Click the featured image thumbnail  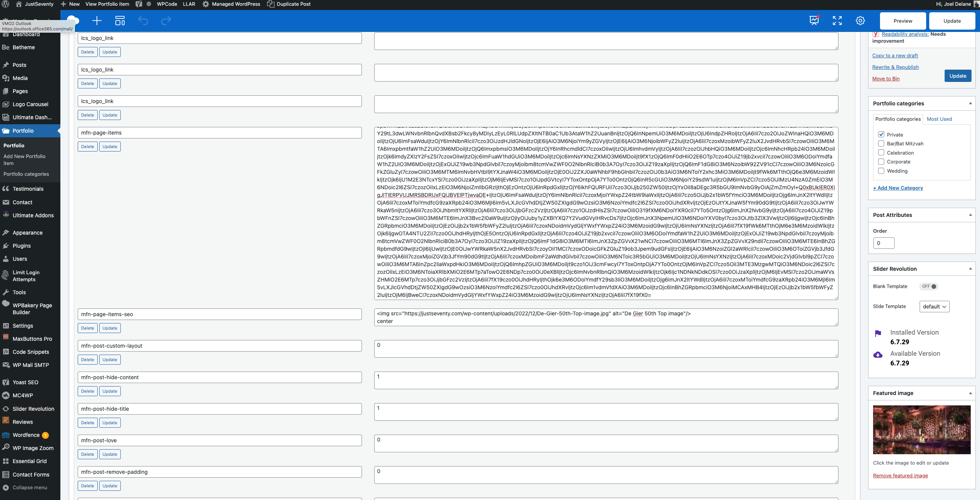pos(922,430)
